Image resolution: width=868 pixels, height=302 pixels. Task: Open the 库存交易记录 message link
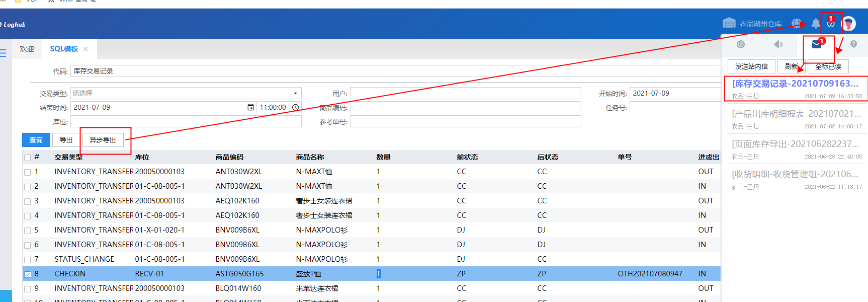[x=795, y=84]
